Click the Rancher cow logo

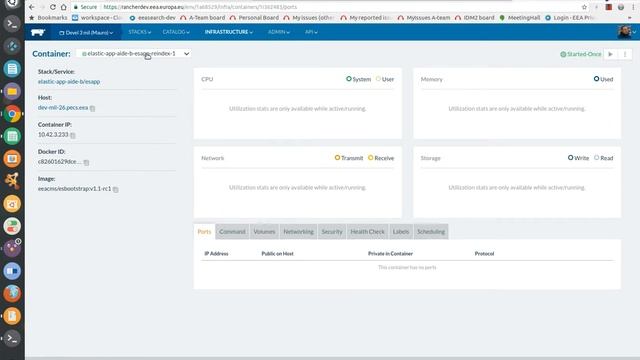coord(38,32)
